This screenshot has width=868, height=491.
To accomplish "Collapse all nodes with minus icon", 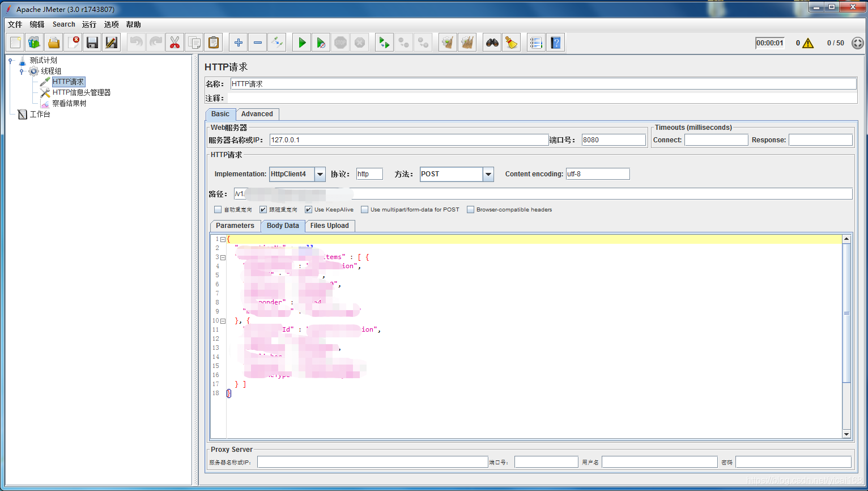I will point(258,43).
